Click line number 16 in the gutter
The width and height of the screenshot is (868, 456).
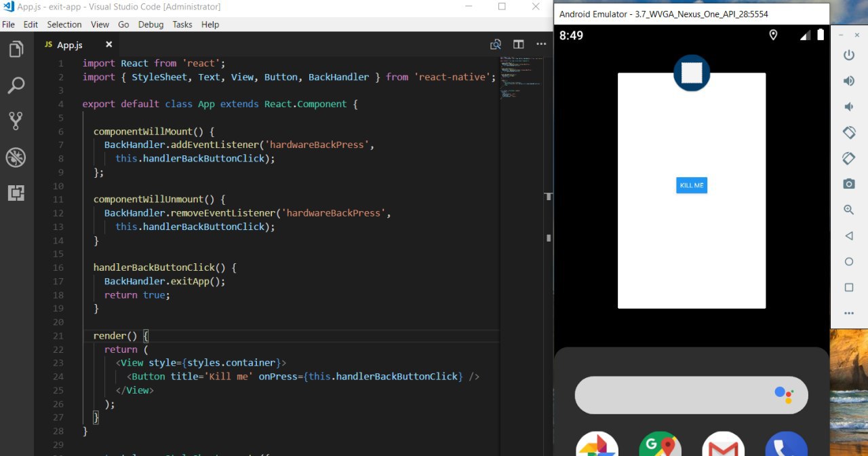tap(58, 267)
